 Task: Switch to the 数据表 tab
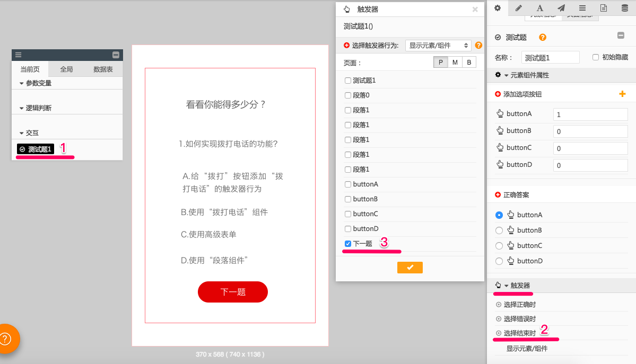tap(103, 69)
